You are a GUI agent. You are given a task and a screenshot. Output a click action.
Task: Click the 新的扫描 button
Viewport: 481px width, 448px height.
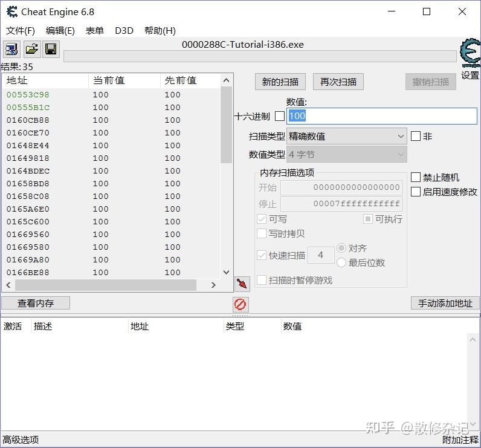coord(280,82)
